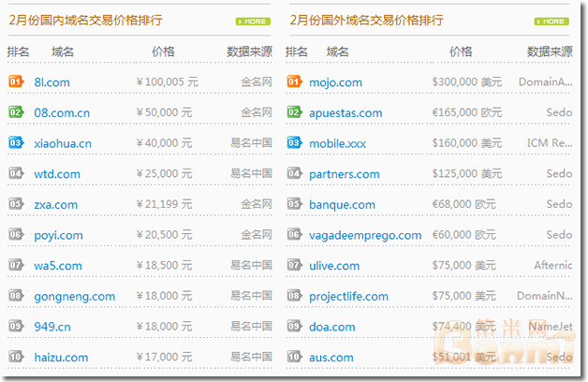Open the 08.com.cn domain link
588x382 pixels.
[x=62, y=113]
